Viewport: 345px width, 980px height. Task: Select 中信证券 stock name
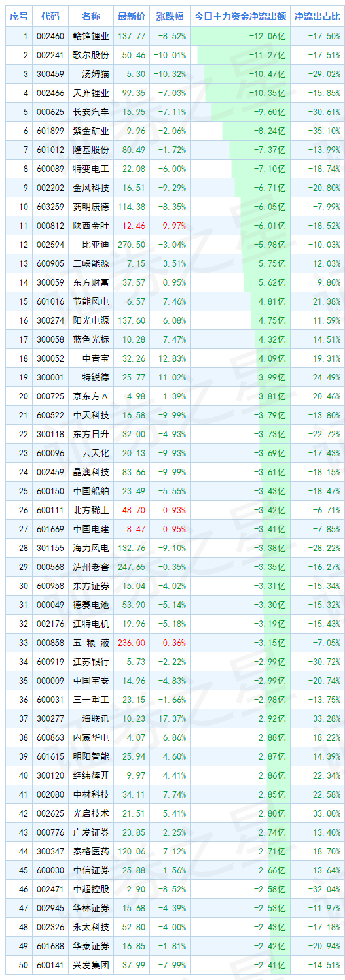coord(91,870)
